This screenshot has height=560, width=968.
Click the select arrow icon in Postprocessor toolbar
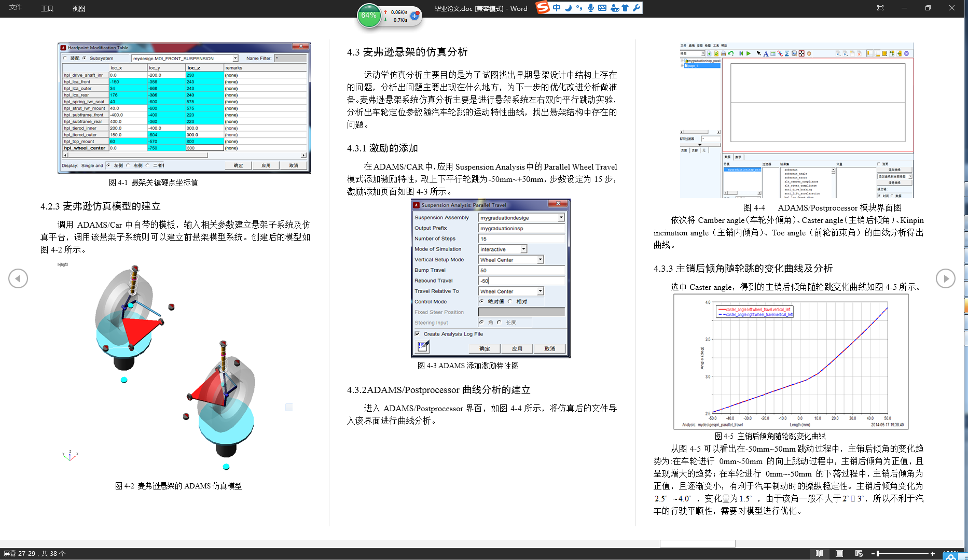pyautogui.click(x=759, y=53)
